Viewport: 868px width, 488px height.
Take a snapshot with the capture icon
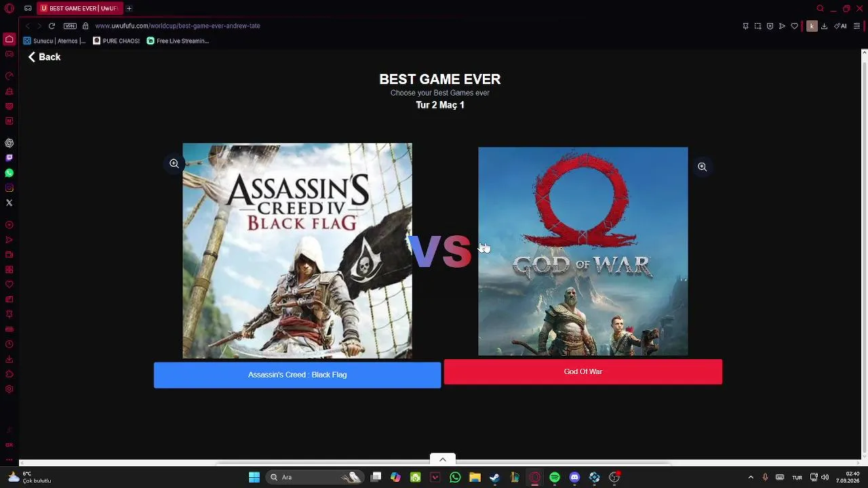pyautogui.click(x=757, y=26)
